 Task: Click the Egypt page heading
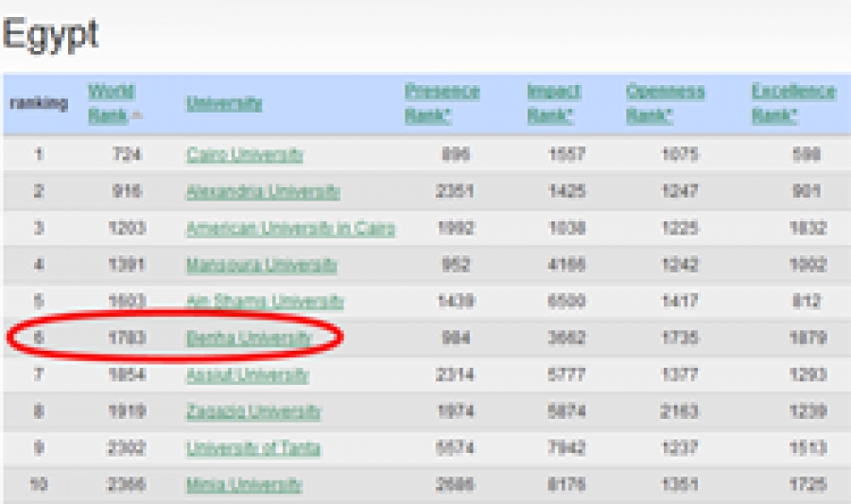tap(50, 35)
